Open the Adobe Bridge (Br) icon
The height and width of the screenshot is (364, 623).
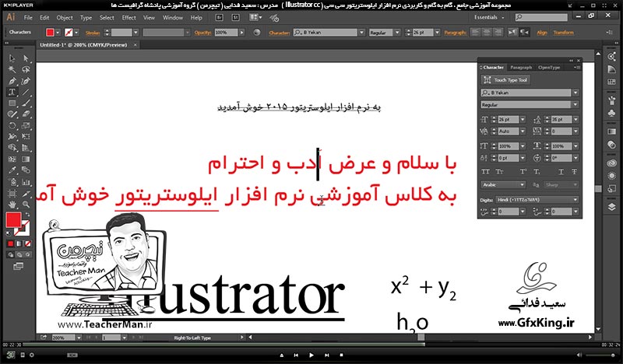tap(219, 17)
